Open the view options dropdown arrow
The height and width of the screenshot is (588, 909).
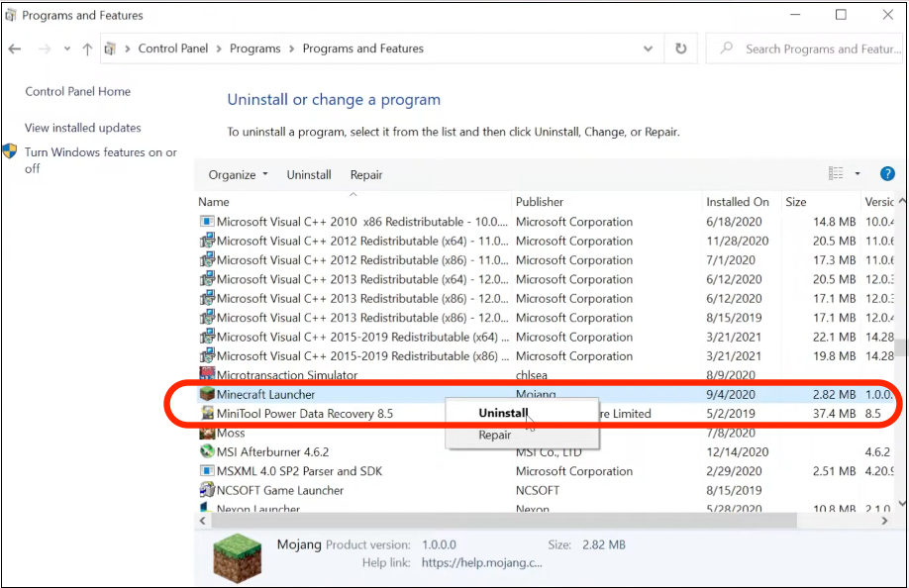[x=858, y=174]
